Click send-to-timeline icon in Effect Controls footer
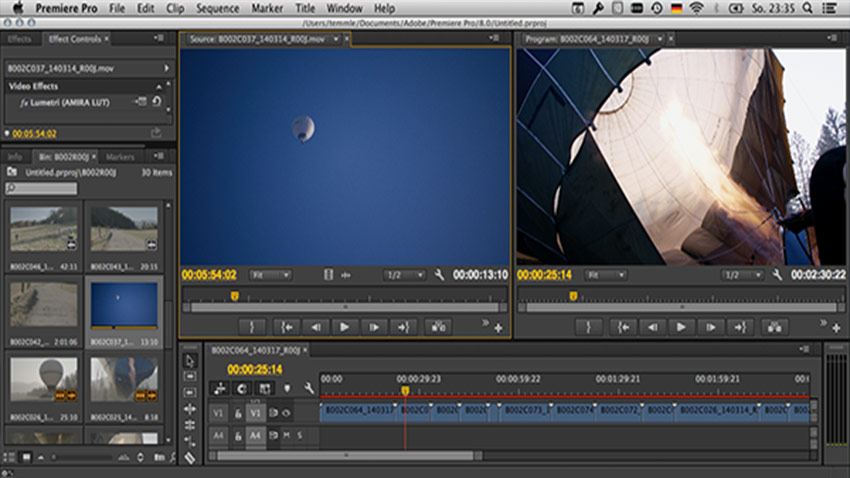850x478 pixels. click(156, 132)
